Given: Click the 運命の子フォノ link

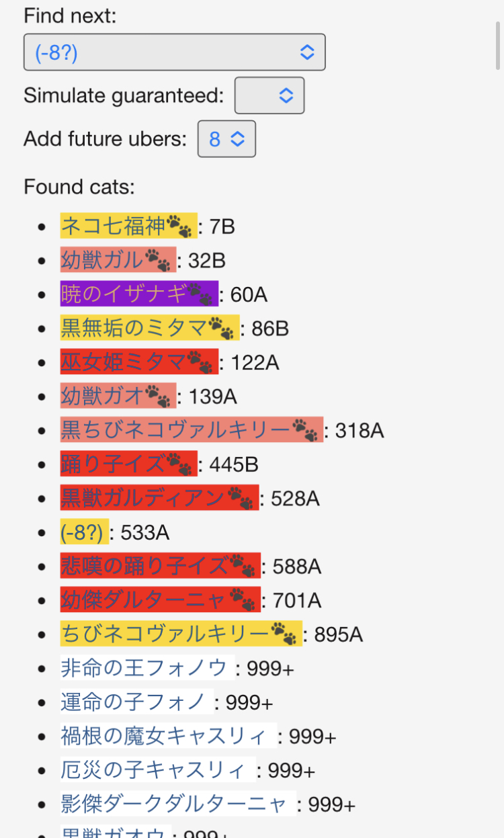Looking at the screenshot, I should 134,703.
